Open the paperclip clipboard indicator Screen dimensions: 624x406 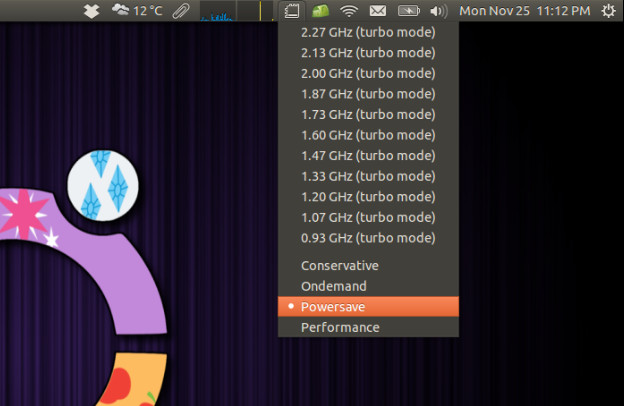click(180, 11)
